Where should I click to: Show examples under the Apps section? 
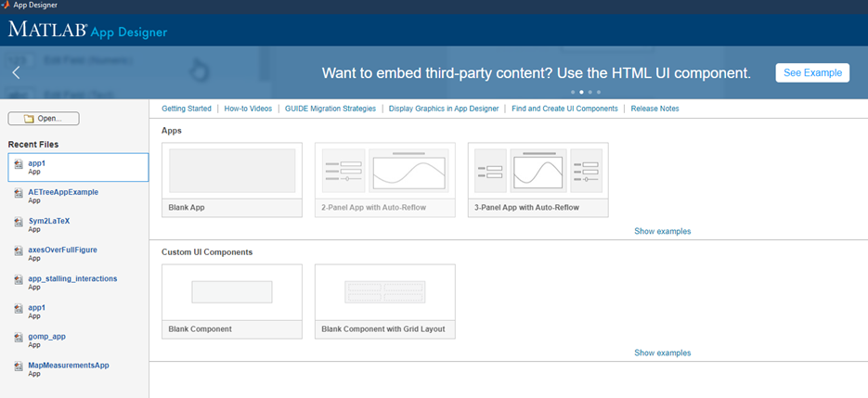pos(662,231)
